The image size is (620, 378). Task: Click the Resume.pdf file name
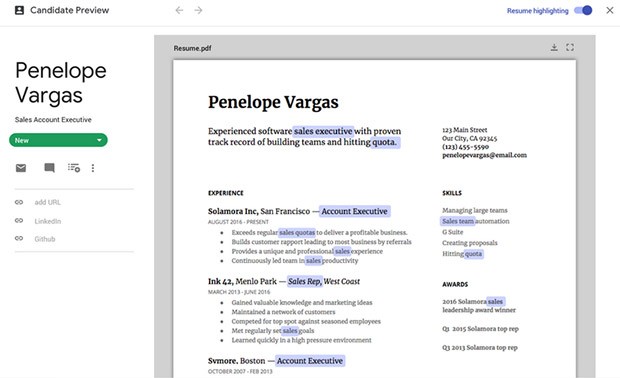(193, 48)
